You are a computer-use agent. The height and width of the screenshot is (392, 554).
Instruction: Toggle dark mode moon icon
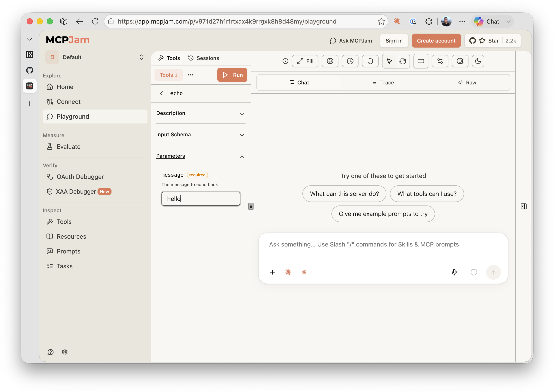tap(478, 61)
